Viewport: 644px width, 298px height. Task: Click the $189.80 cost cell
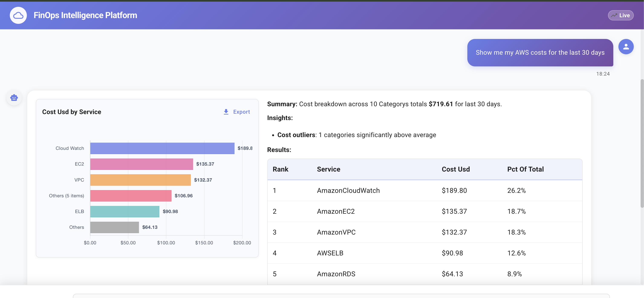coord(454,190)
